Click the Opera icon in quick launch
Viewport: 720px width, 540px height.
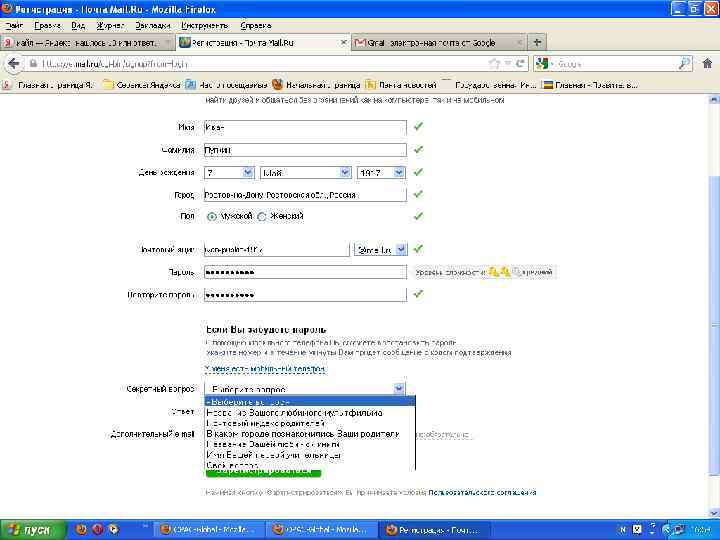(97, 530)
